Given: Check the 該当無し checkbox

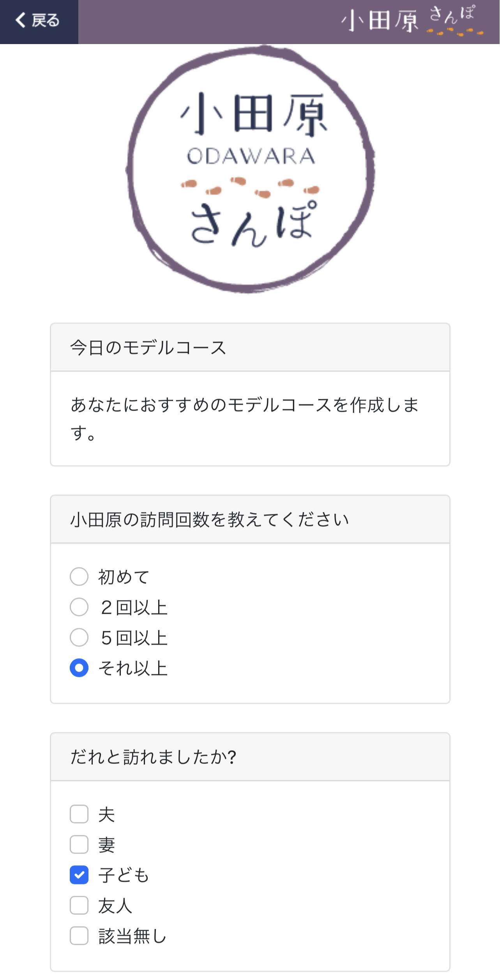Looking at the screenshot, I should point(79,936).
